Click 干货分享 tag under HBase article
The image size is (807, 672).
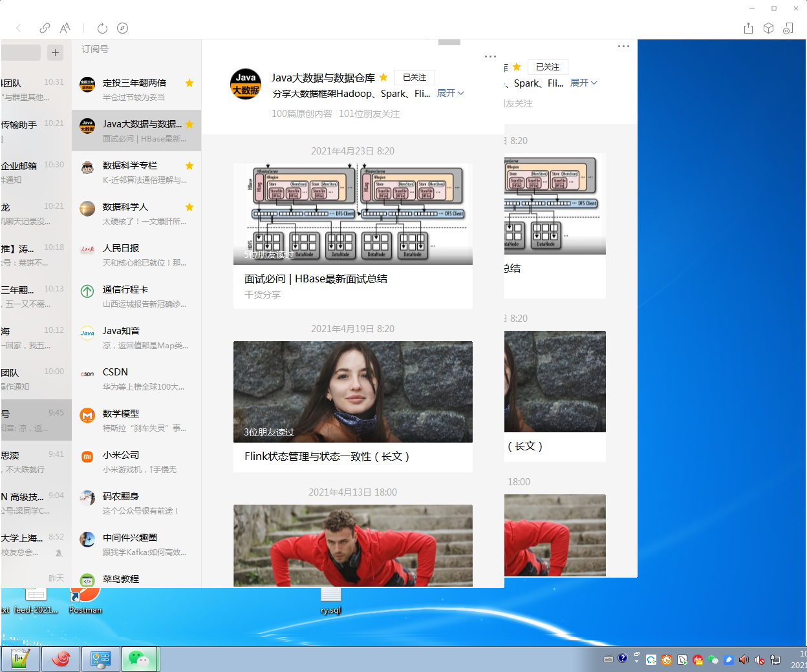coord(263,295)
